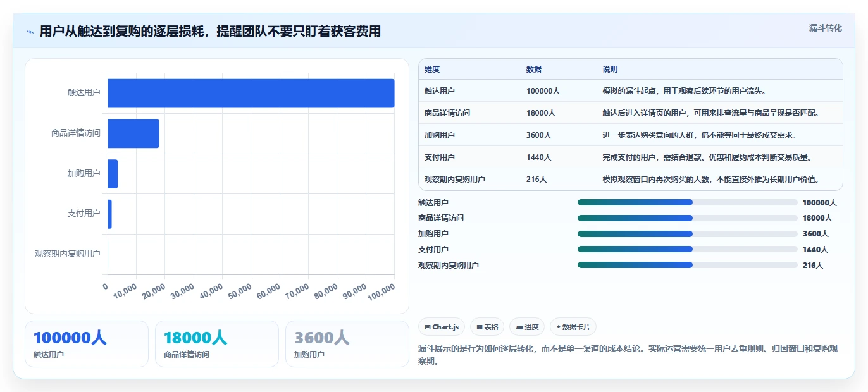This screenshot has width=868, height=392.
Task: Click the 数据 table column header
Action: [534, 70]
